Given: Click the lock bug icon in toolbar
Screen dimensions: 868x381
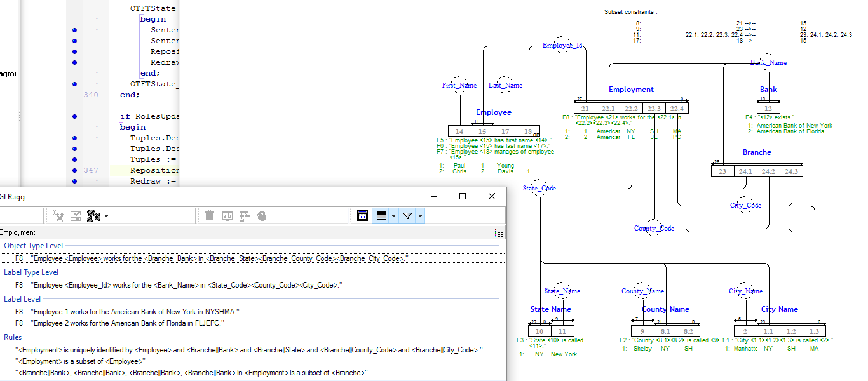Looking at the screenshot, I should click(x=261, y=216).
